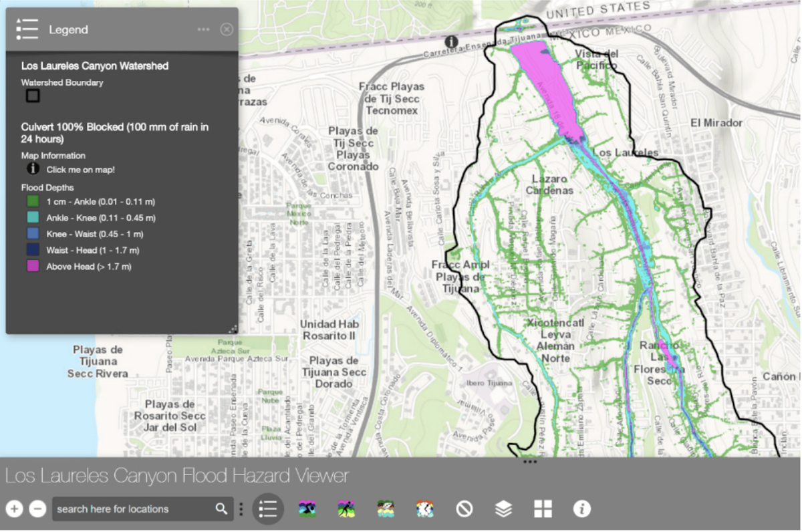Expand the bottom controller bar handle
The image size is (802, 532).
click(530, 461)
